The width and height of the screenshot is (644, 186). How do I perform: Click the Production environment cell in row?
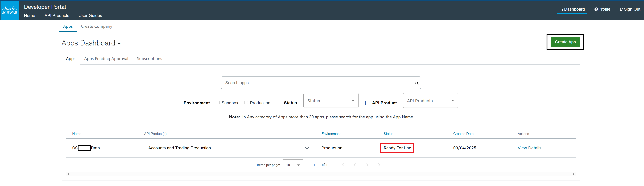(332, 148)
